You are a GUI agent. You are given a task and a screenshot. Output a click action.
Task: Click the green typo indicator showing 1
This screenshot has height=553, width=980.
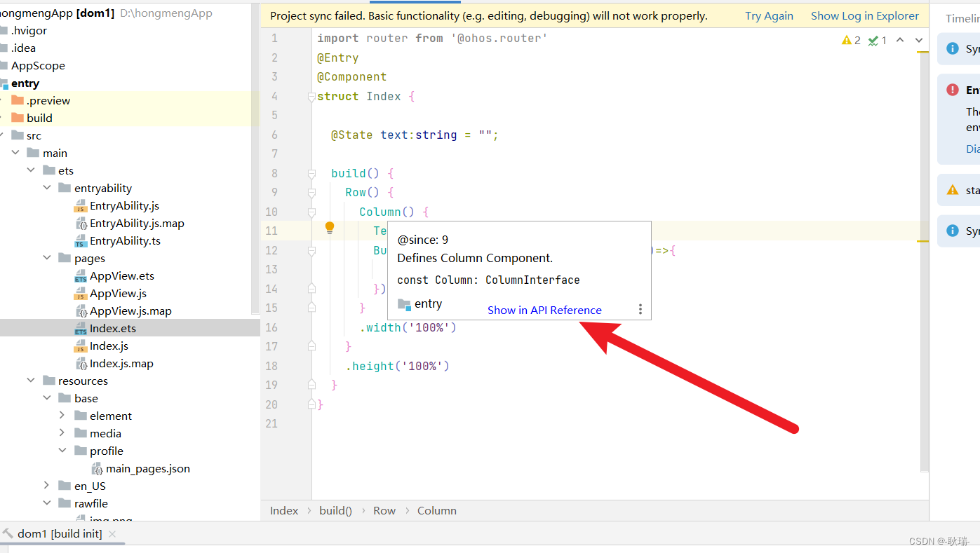[877, 41]
